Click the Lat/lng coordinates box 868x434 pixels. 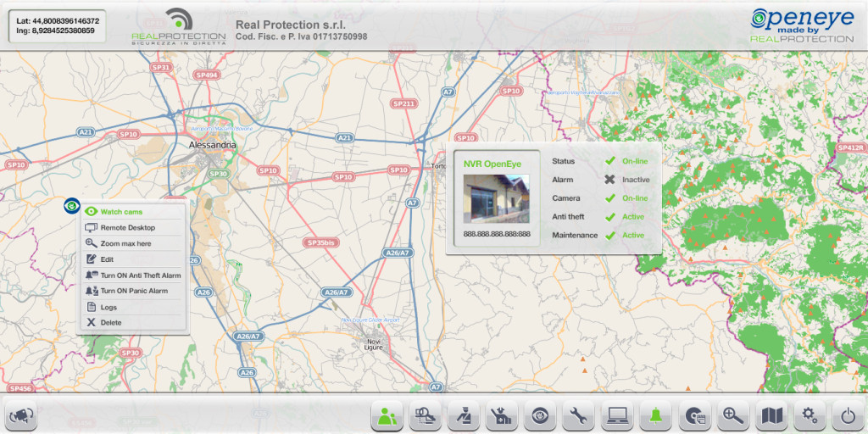(x=58, y=26)
